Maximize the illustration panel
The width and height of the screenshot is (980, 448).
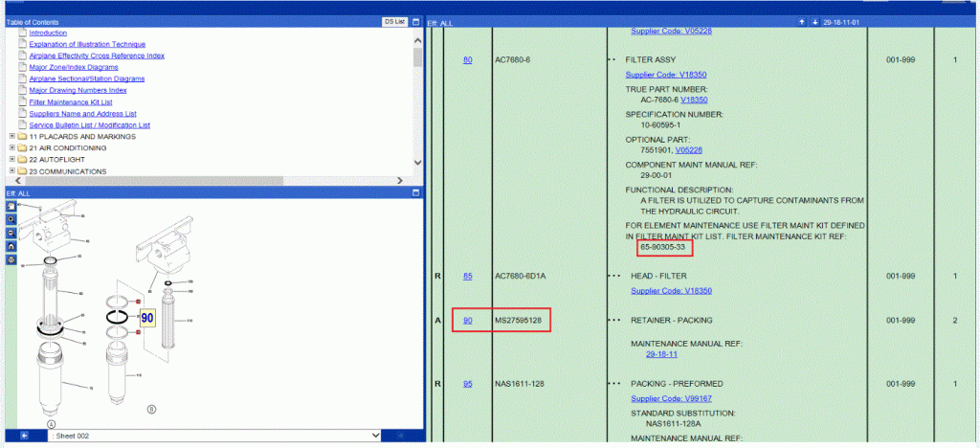[x=416, y=192]
